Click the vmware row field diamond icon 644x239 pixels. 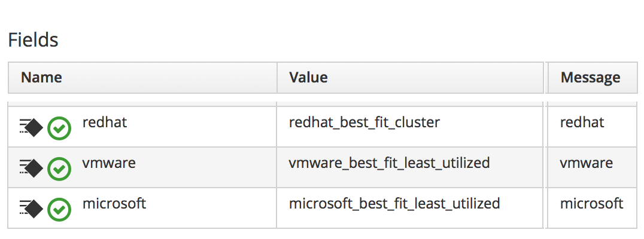31,168
